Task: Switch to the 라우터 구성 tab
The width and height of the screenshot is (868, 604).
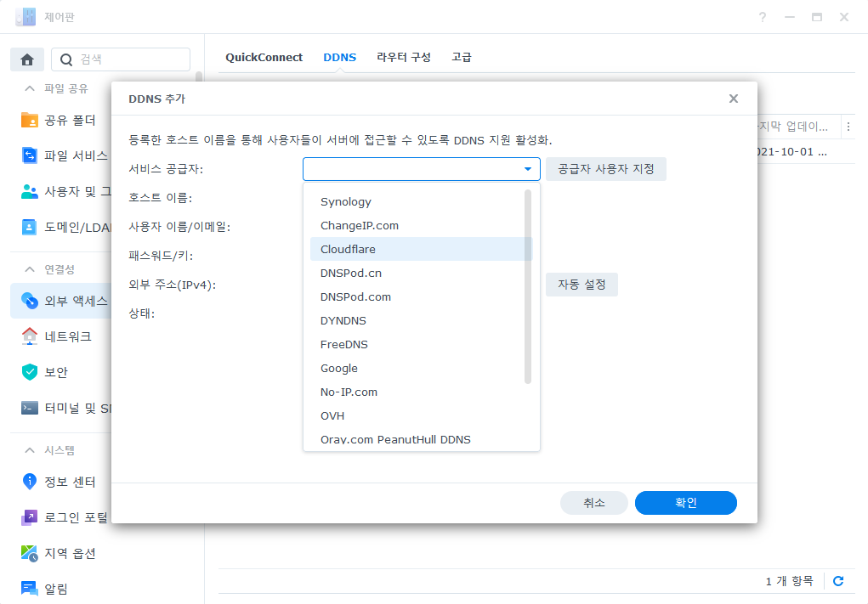Action: (404, 58)
